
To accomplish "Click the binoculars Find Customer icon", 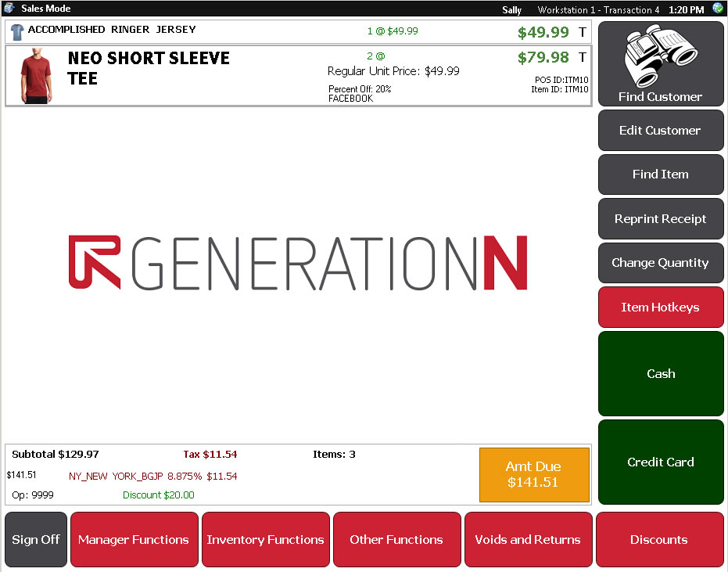I will pyautogui.click(x=661, y=56).
